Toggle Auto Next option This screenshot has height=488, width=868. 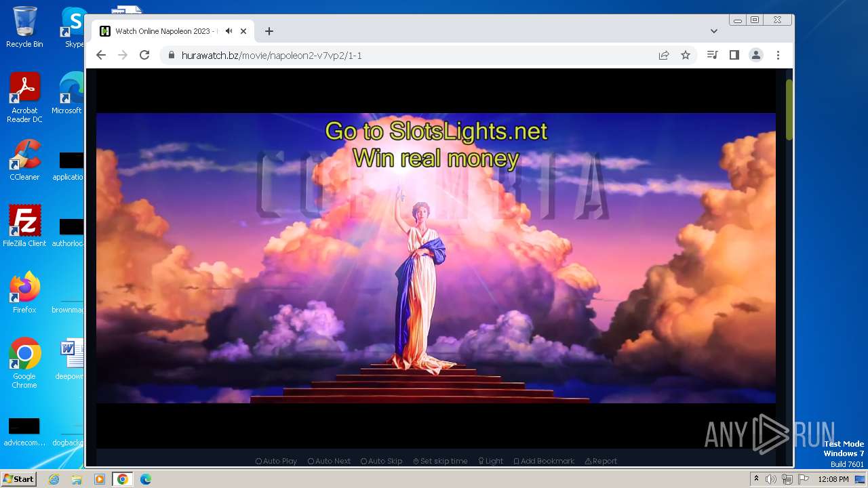coord(329,461)
